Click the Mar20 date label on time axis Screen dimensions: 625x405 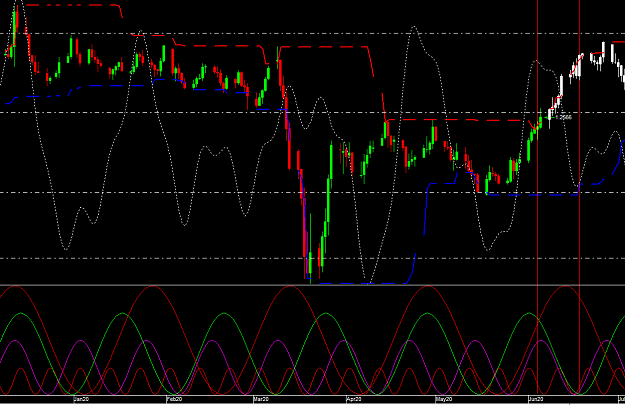tap(261, 399)
